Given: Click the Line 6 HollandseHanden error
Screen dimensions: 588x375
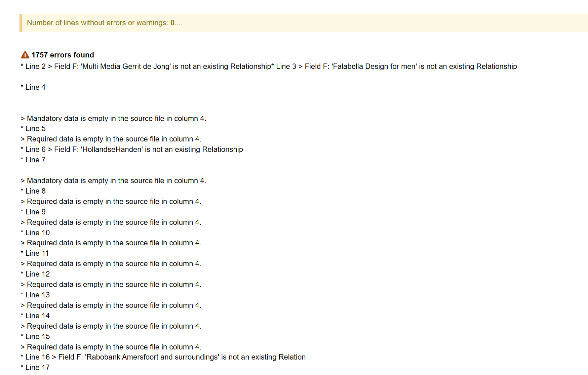Looking at the screenshot, I should click(x=132, y=150).
